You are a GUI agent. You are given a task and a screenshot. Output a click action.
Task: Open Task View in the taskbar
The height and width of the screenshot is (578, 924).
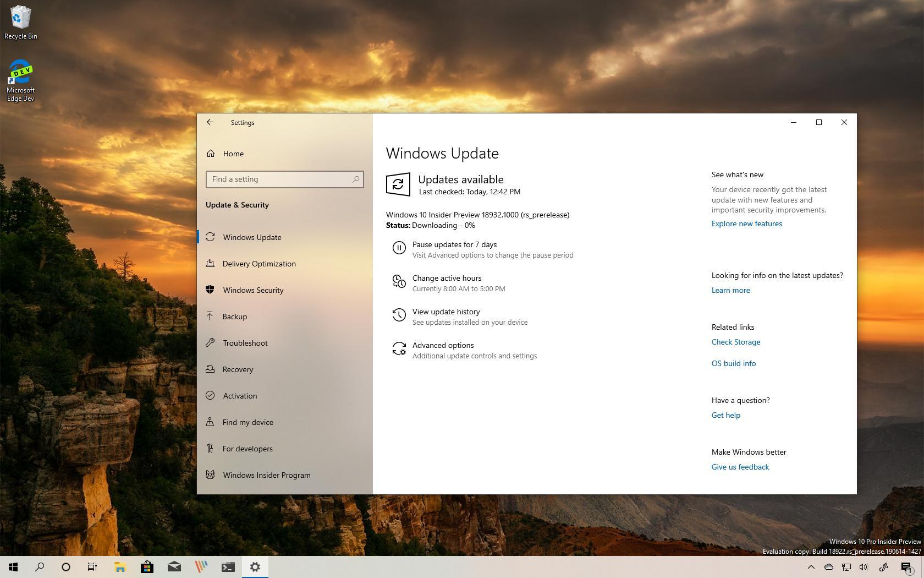pos(92,567)
